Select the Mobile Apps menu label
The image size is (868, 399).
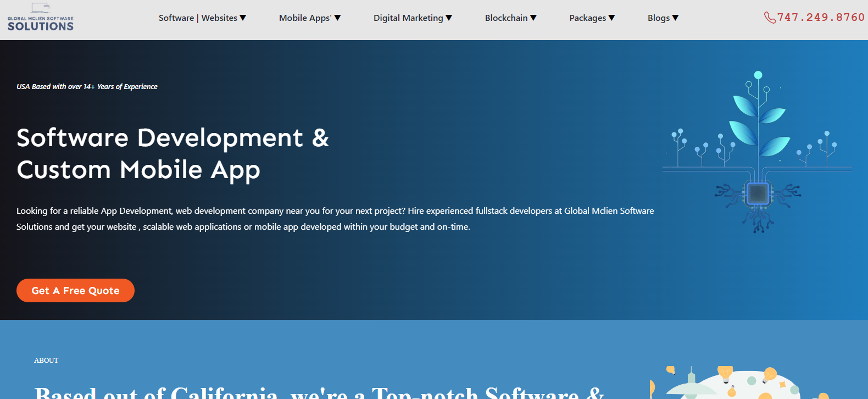pyautogui.click(x=305, y=18)
